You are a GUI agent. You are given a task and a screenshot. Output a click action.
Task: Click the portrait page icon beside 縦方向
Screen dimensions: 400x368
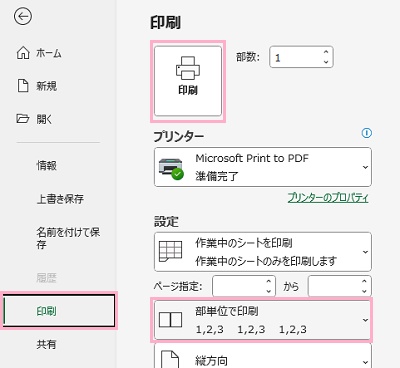(170, 359)
